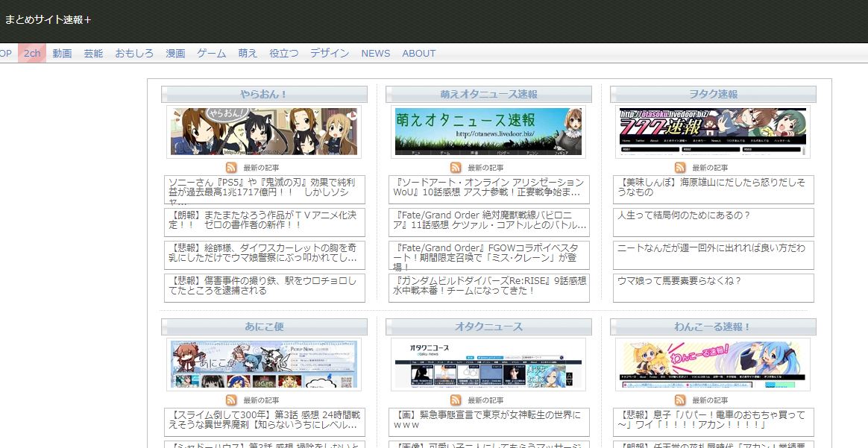Viewport: 868px width, 448px height.
Task: Open the 萌え category
Action: tap(248, 53)
